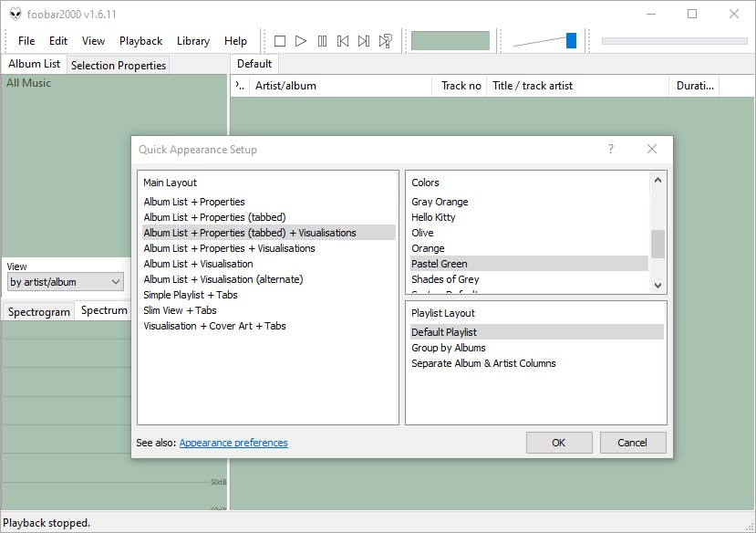Click the random playback icon
The image size is (756, 533).
(x=386, y=41)
